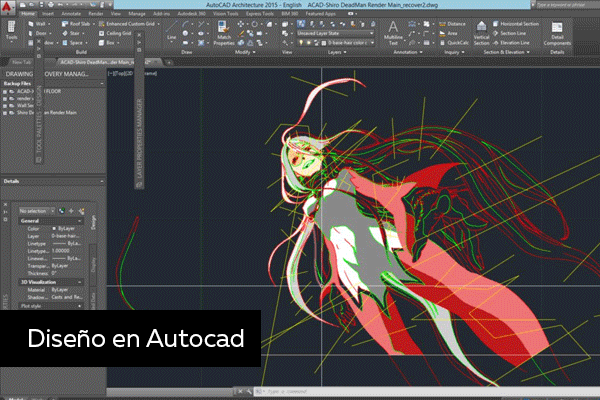Viewport: 600px width, 400px height.
Task: Click the Circle tool in Draw panel
Action: coord(186,34)
